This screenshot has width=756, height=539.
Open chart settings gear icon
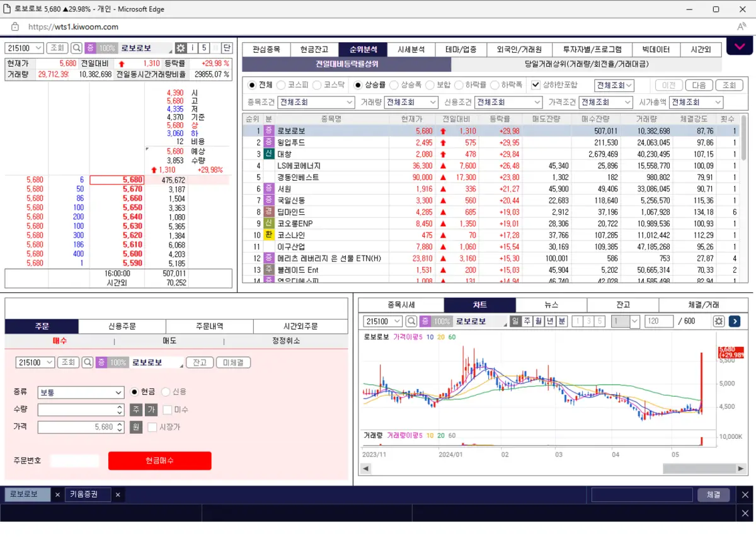coord(719,321)
